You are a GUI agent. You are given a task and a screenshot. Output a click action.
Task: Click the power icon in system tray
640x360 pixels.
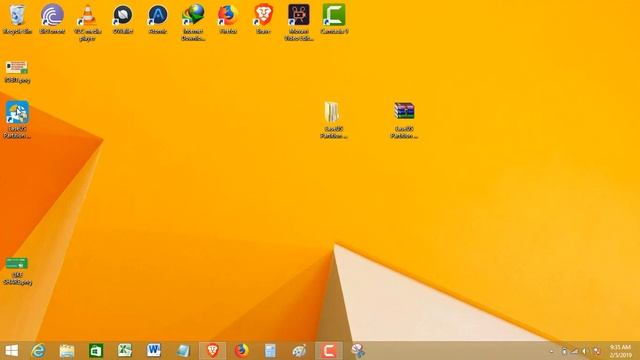point(564,351)
